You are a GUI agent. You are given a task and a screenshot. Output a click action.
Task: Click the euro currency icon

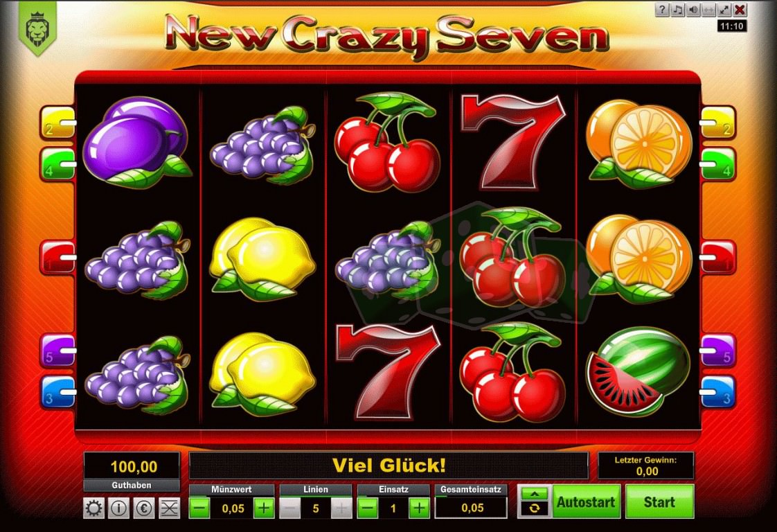pos(144,508)
